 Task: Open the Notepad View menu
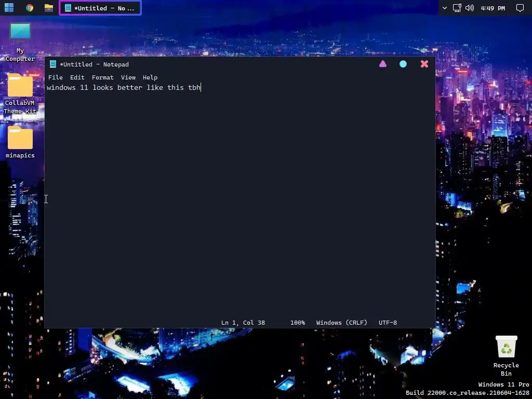click(128, 77)
